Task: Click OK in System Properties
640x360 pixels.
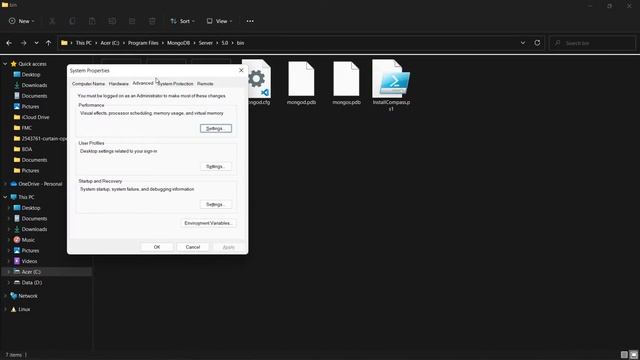Action: 157,247
